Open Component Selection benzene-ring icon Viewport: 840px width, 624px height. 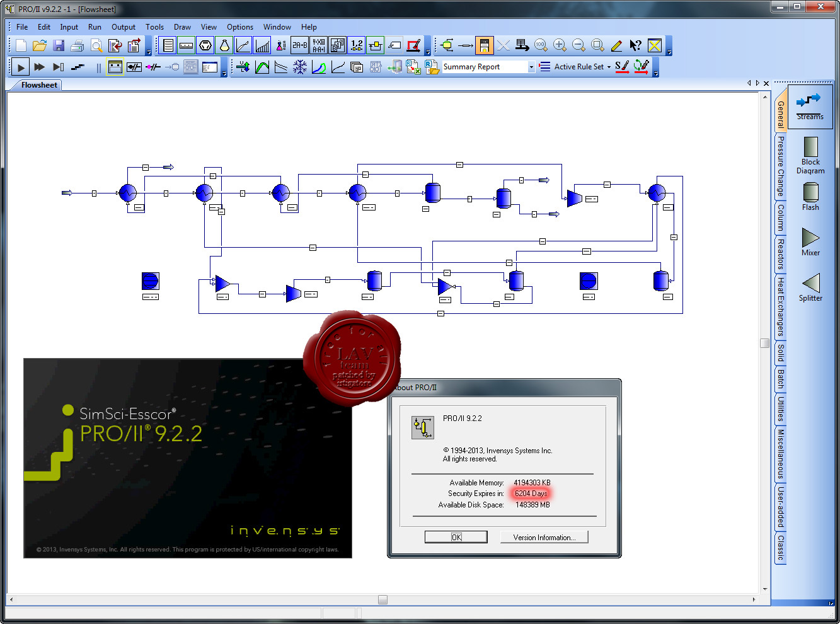coord(205,45)
